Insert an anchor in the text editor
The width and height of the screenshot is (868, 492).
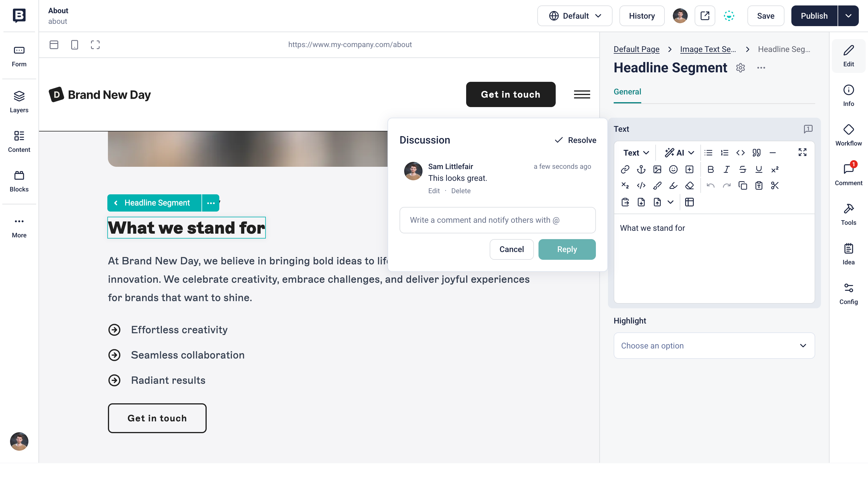coord(641,169)
